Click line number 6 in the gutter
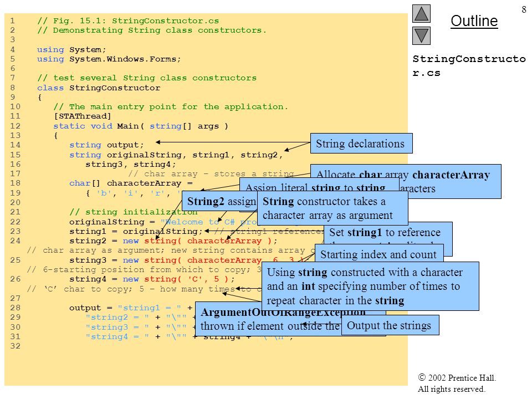The image size is (532, 399). pos(13,69)
